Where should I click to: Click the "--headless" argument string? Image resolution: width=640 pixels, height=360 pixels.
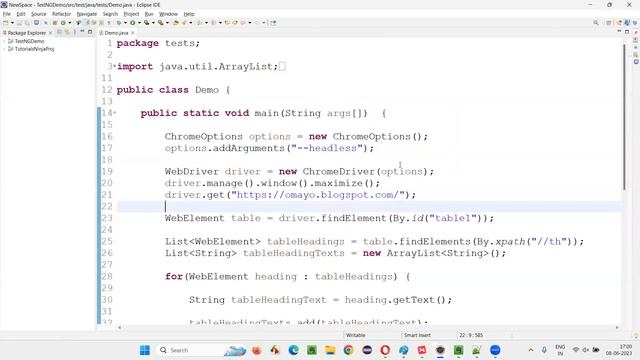pos(327,148)
